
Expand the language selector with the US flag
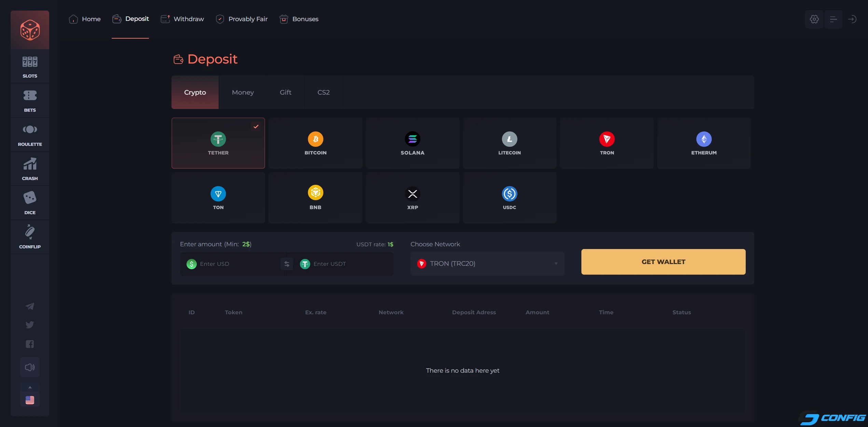point(30,400)
